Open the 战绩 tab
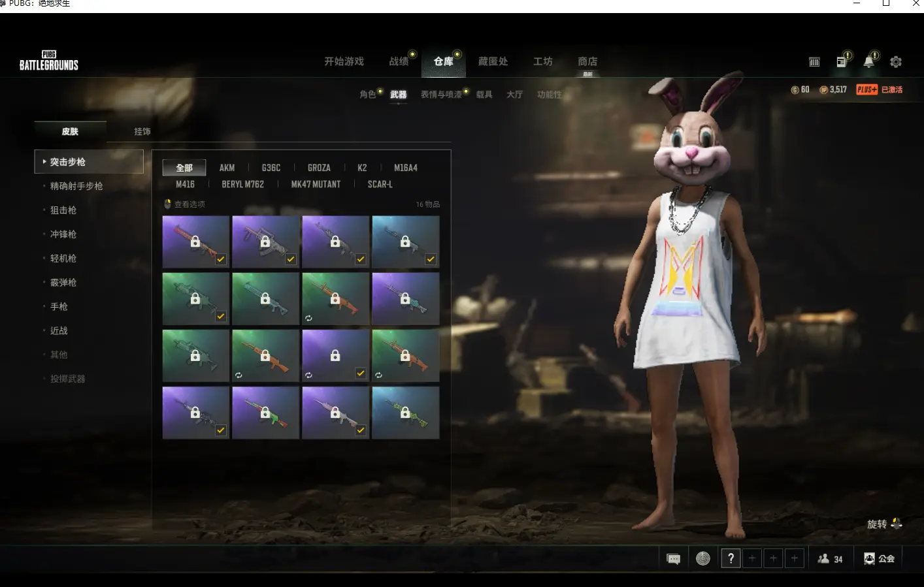 coord(399,61)
